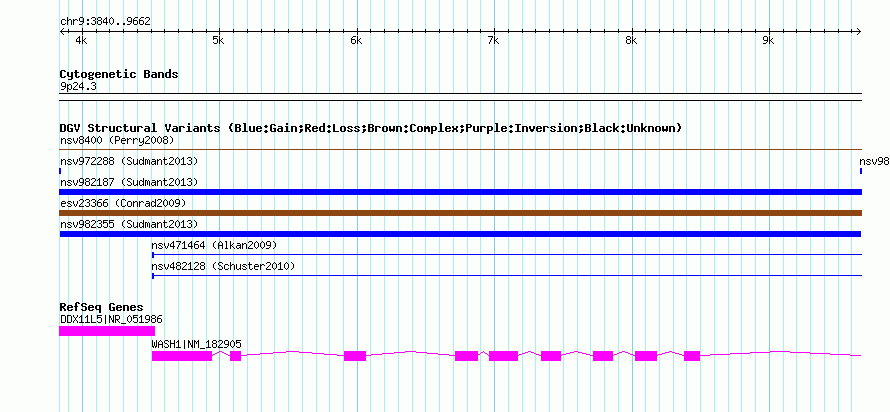Click the truncated nsv98 label at right edge
Image resolution: width=890 pixels, height=412 pixels.
(875, 161)
